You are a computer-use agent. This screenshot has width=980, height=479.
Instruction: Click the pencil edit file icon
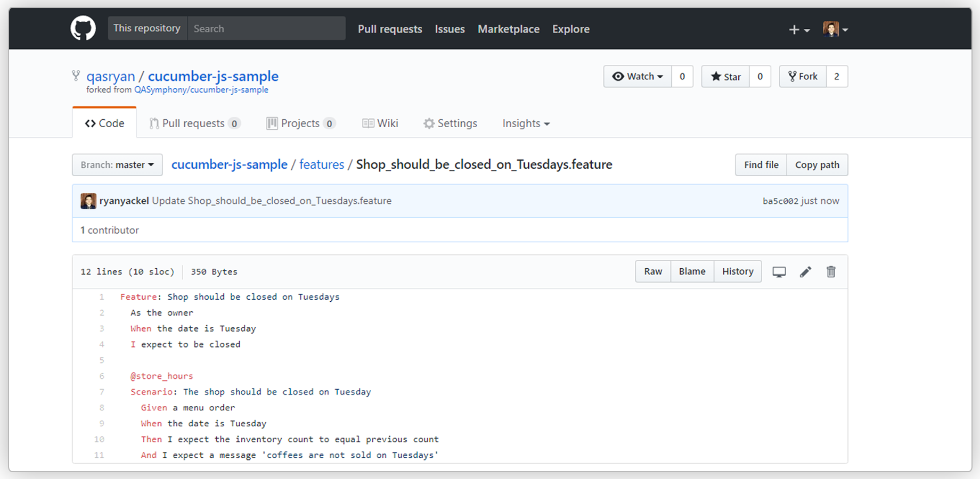[805, 272]
